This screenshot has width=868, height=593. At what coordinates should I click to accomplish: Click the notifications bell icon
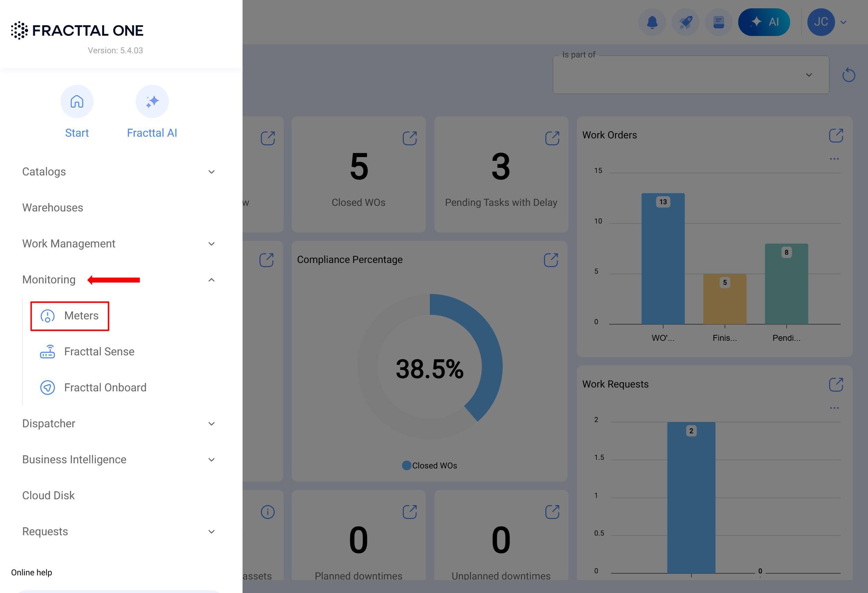652,22
